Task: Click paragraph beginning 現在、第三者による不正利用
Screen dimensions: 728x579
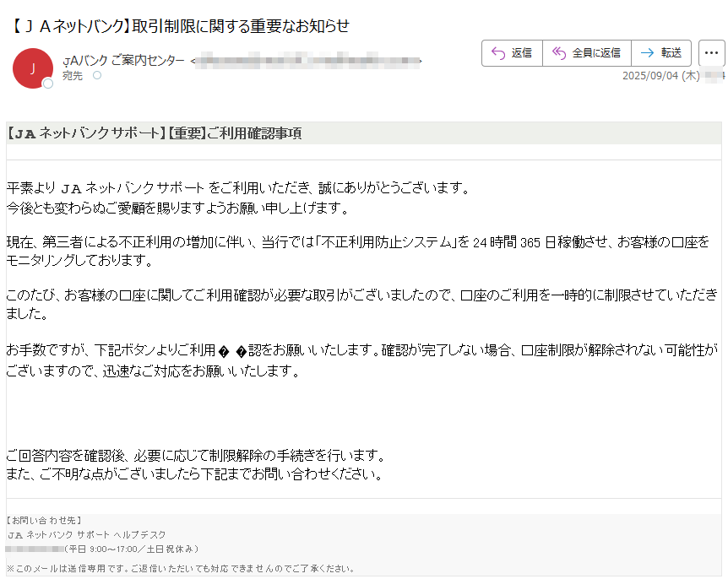Action: (x=358, y=251)
